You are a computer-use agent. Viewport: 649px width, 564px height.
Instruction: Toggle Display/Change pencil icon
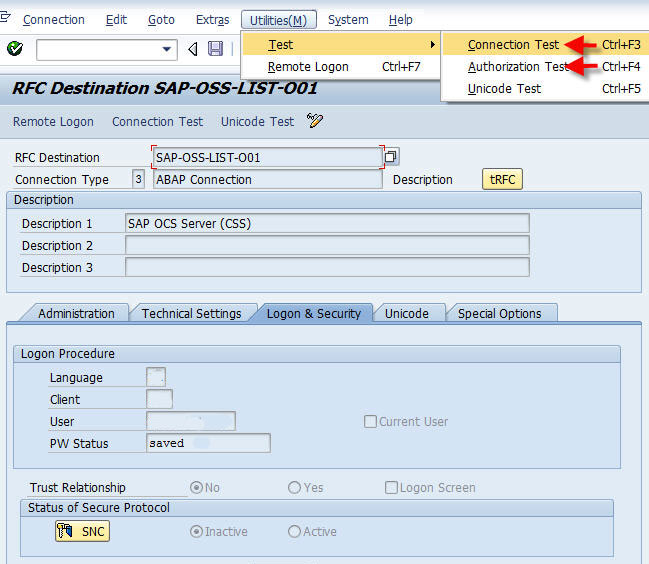315,121
